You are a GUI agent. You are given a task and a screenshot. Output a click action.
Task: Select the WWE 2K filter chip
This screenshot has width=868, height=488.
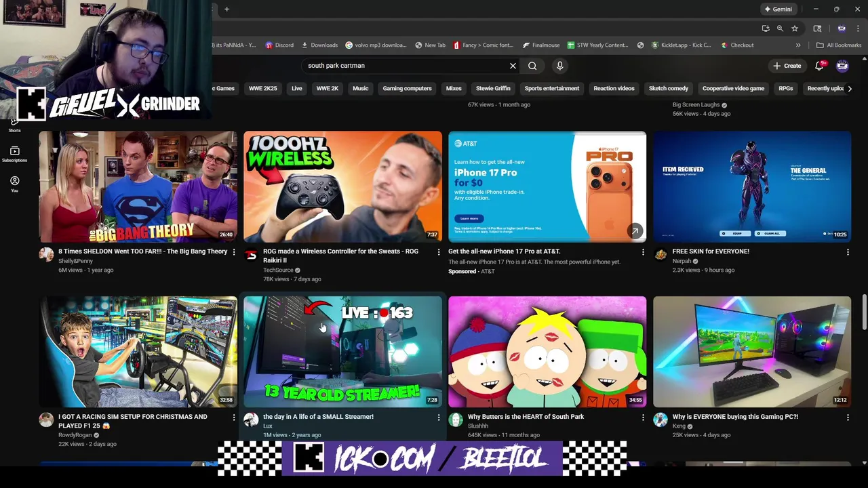(x=327, y=88)
